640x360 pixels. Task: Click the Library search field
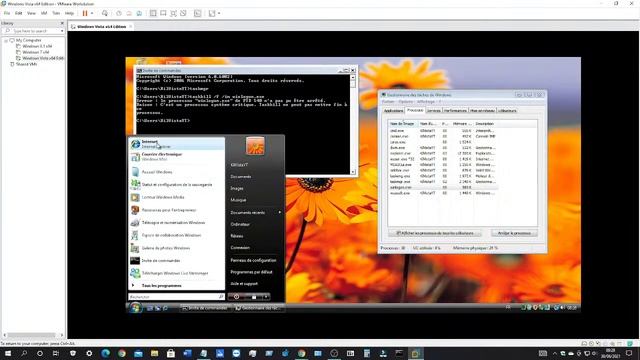point(33,31)
